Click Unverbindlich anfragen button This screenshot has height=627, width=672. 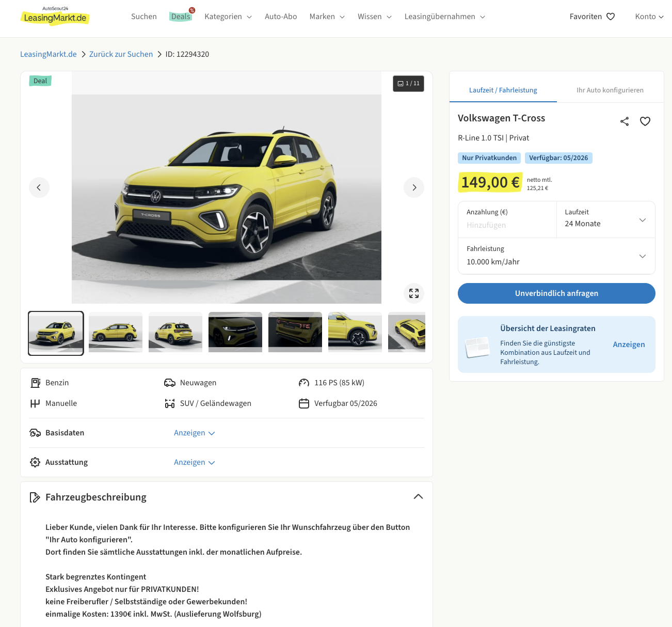(556, 293)
